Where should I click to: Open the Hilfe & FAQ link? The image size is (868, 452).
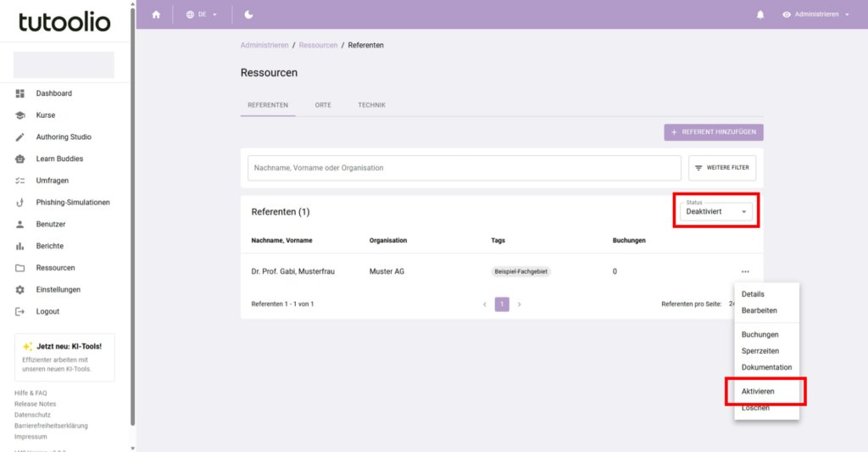(x=31, y=393)
